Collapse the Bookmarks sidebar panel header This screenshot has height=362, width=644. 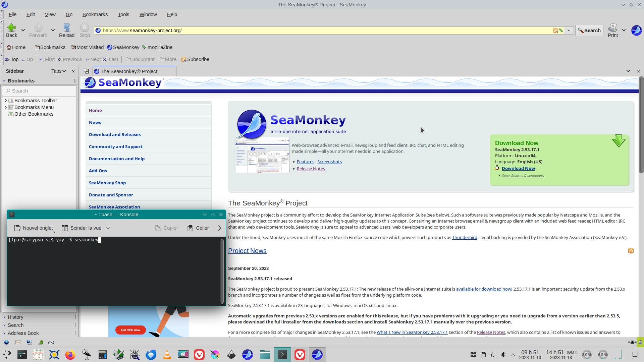pos(4,81)
